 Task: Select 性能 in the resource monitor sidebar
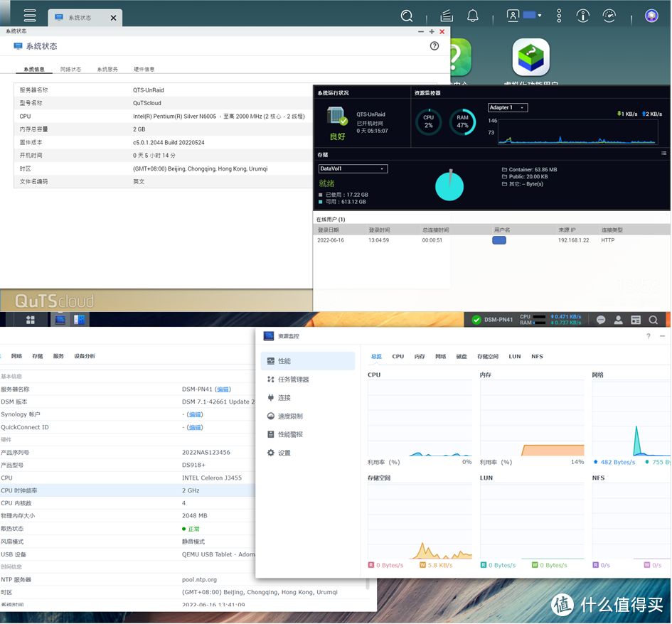308,361
